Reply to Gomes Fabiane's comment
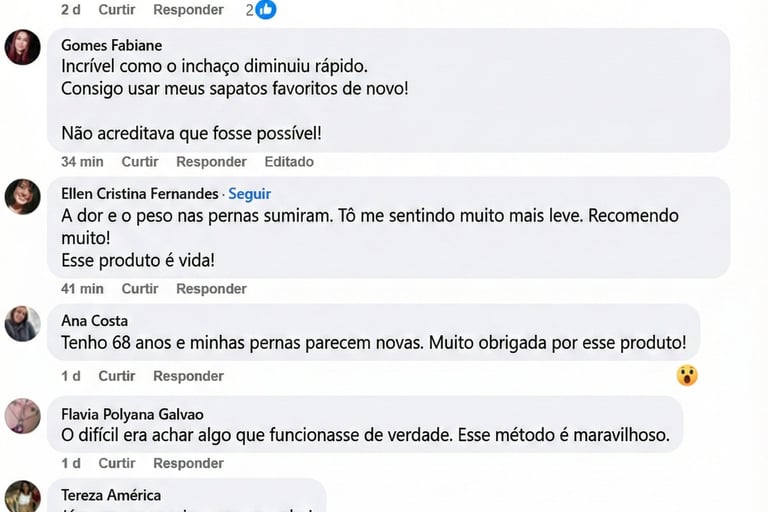768x512 pixels. point(211,162)
